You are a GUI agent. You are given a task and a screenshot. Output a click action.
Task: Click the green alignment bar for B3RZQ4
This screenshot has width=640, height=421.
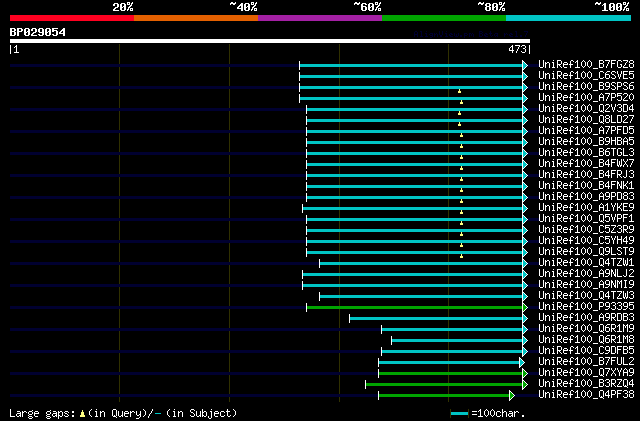click(x=444, y=385)
